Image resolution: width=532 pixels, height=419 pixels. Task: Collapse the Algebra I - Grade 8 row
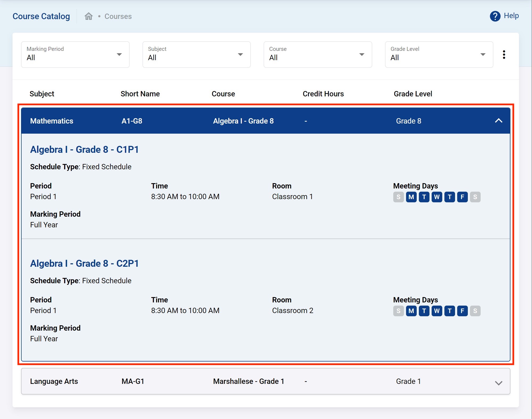498,121
